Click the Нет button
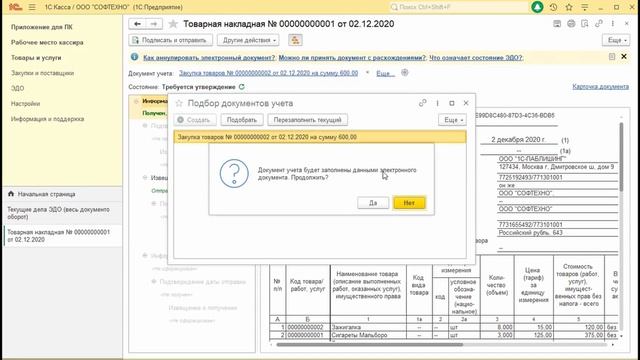Viewport: 640px width, 360px height. pos(409,203)
